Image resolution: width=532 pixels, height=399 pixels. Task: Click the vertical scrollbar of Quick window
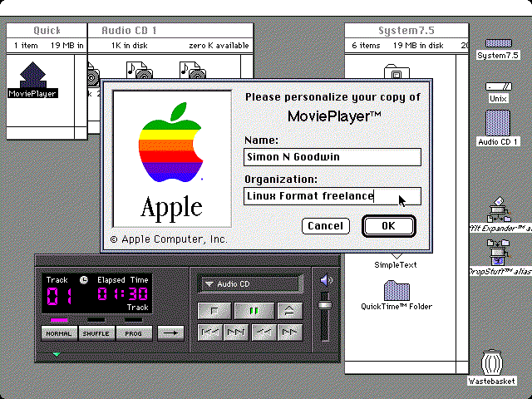coord(81,91)
